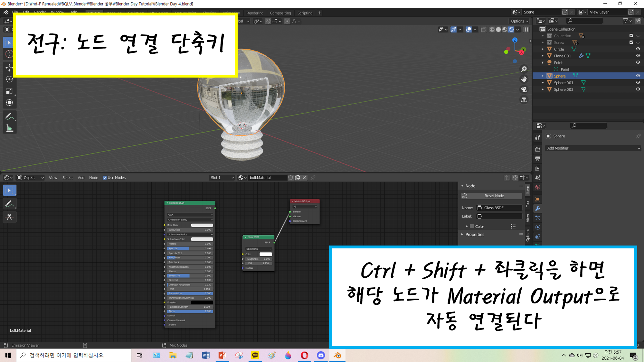Image resolution: width=644 pixels, height=362 pixels.
Task: Open the Rendering workspace tab
Action: pyautogui.click(x=255, y=13)
